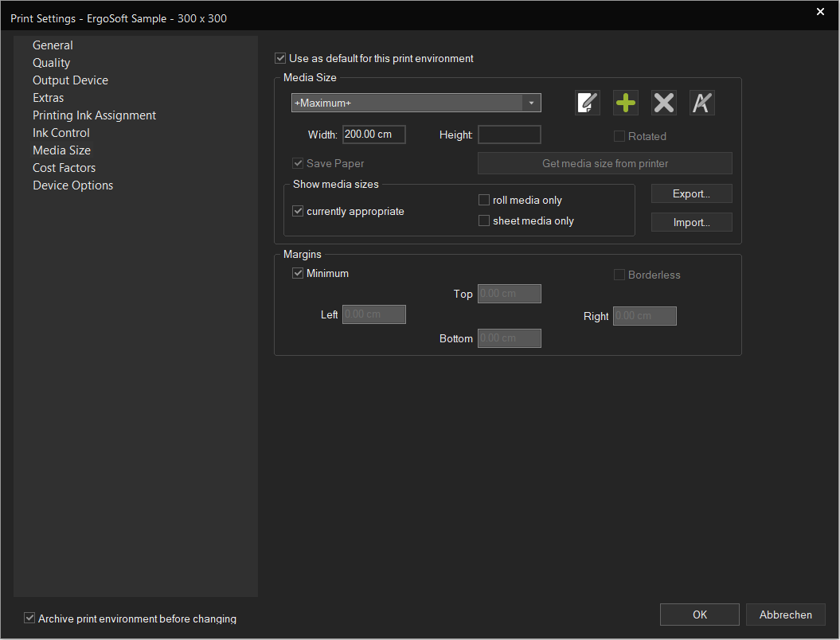Open Output Device settings page
This screenshot has height=640, width=840.
click(70, 80)
